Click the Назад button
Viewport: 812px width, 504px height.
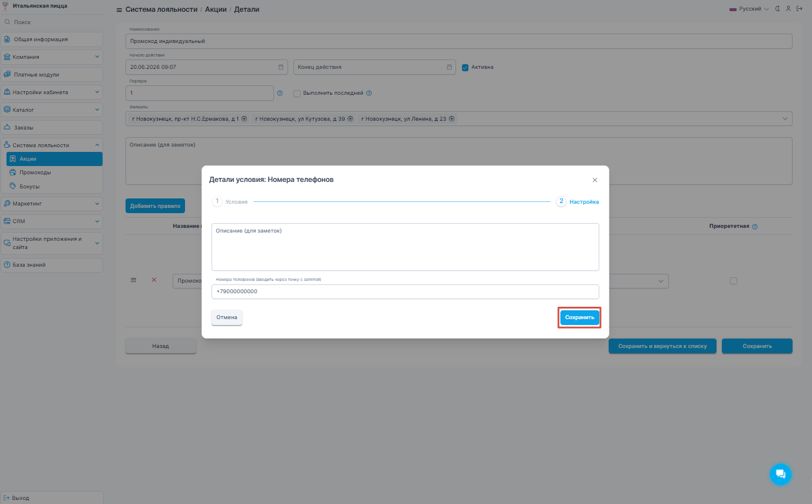pyautogui.click(x=160, y=346)
